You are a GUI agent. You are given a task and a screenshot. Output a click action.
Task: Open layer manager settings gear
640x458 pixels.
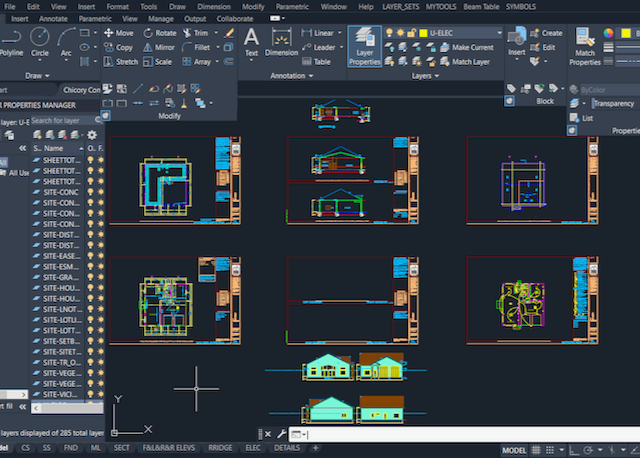pos(92,134)
